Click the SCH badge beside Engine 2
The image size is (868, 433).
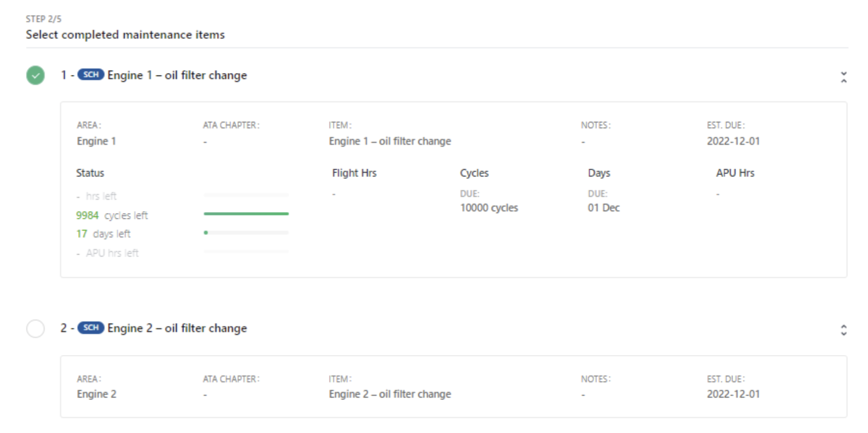(91, 328)
